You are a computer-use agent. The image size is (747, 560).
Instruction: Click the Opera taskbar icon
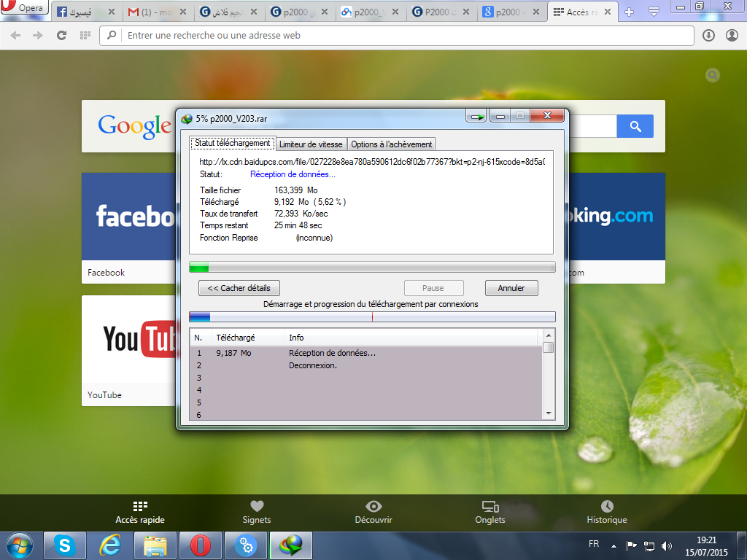point(201,545)
